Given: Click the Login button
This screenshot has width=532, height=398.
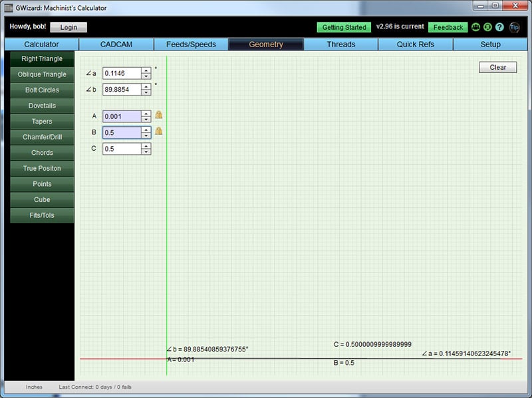Looking at the screenshot, I should tap(67, 27).
